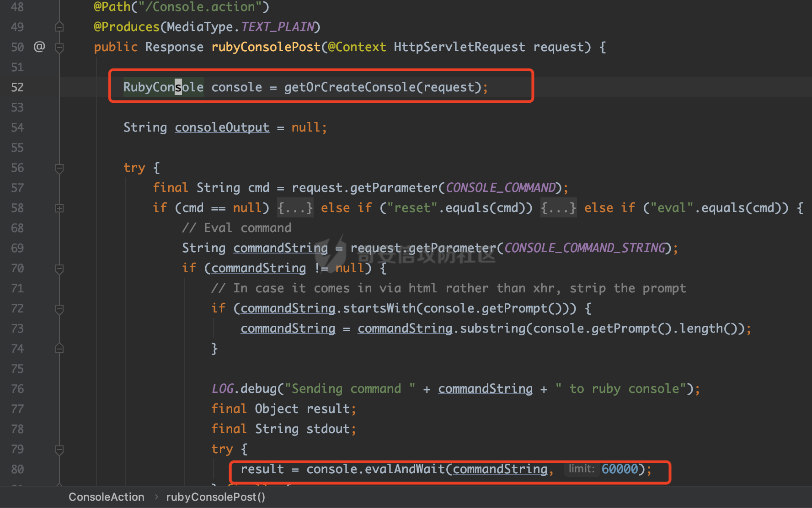The image size is (812, 508).
Task: Click the fold end marker on line 74
Action: pos(59,349)
